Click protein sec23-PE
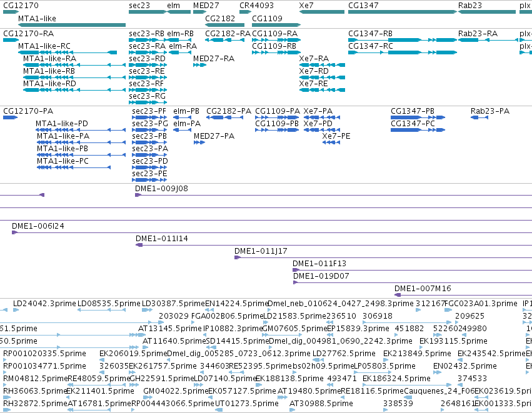This screenshot has height=413, width=532. click(x=149, y=180)
